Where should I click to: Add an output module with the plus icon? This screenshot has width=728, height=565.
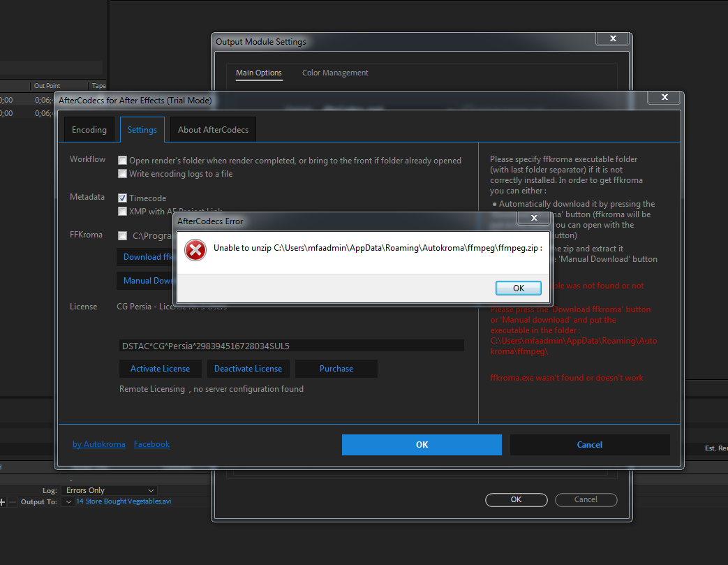tap(2, 502)
